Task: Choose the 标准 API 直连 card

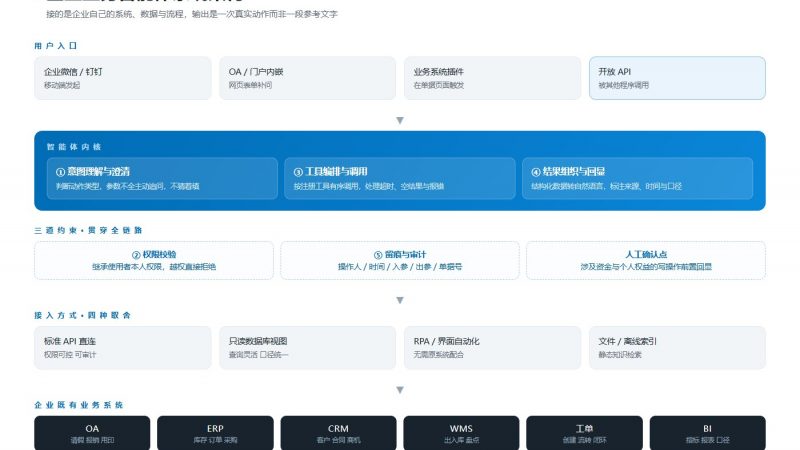Action: coord(122,347)
